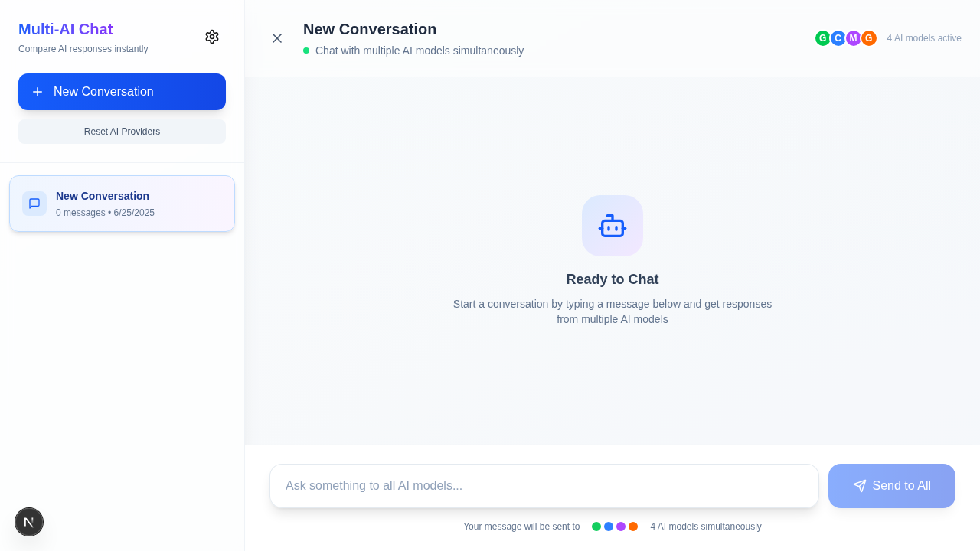Click the robot icon above Ready to Chat
980x551 pixels.
pos(612,226)
